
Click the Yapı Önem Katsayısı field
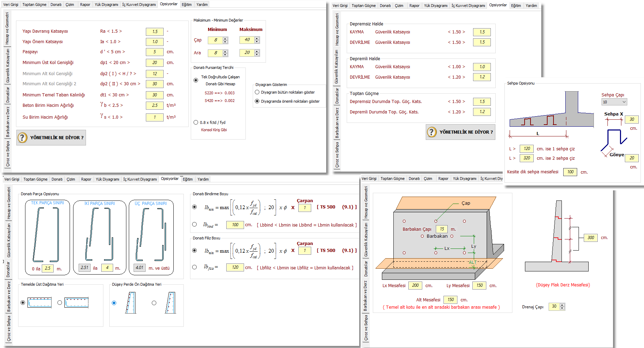pos(155,42)
